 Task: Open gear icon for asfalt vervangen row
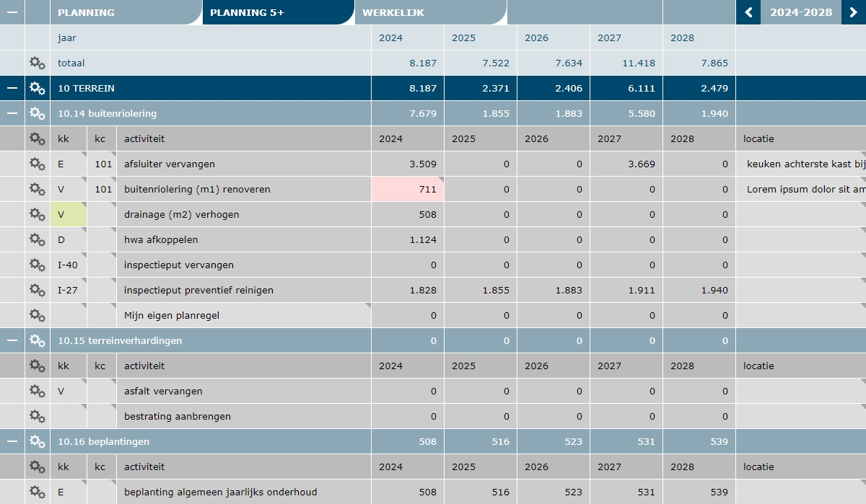pos(36,391)
